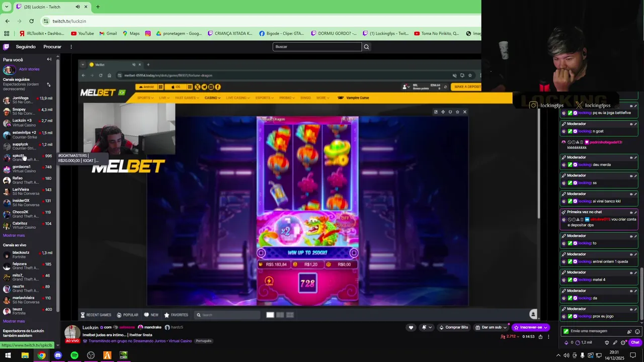Screen dimensions: 644x362
Task: Open Abrir stories
Action: pos(29,69)
